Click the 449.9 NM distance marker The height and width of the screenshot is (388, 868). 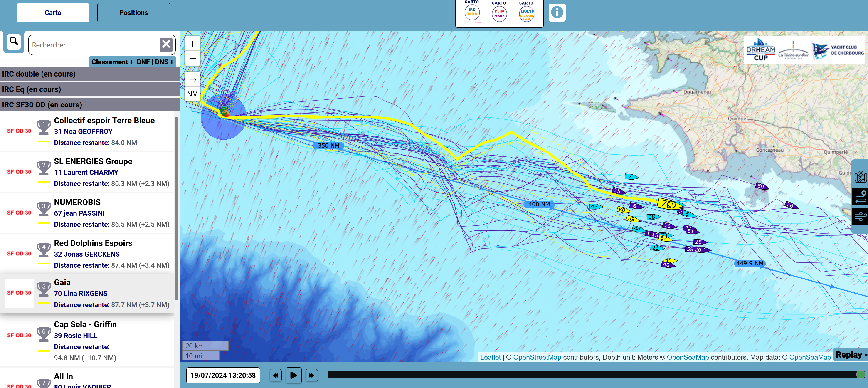(x=750, y=263)
